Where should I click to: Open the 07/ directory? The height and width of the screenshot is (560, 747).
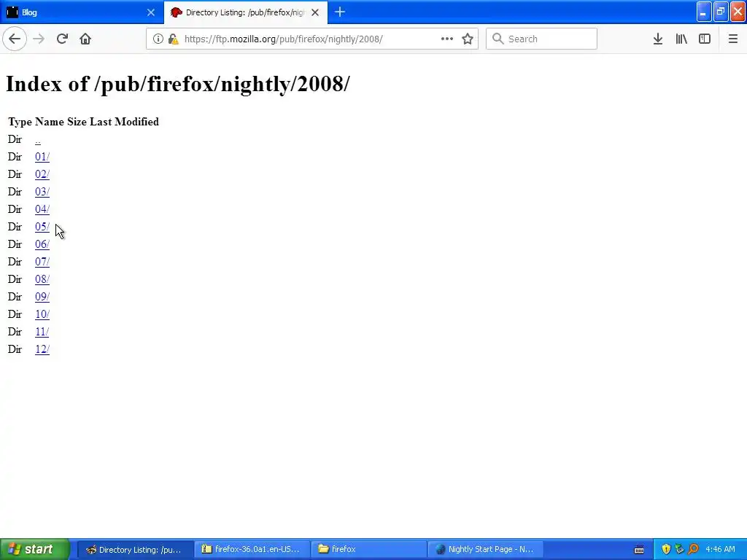42,262
